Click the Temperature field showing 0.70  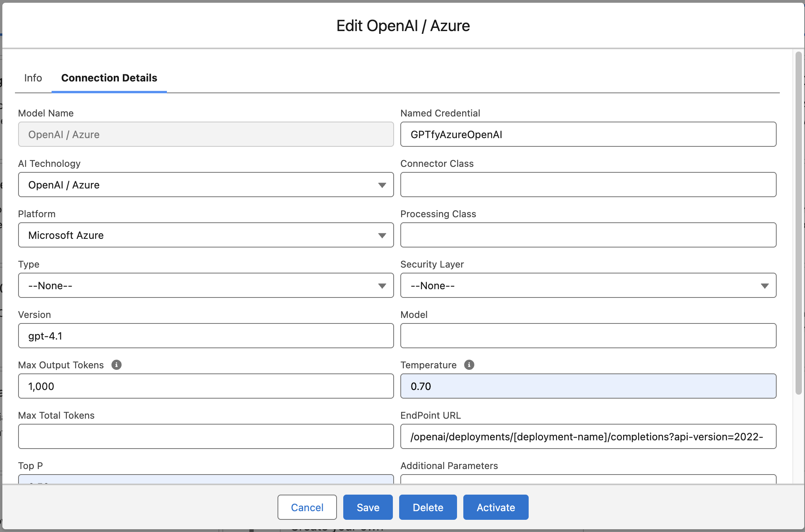(588, 386)
